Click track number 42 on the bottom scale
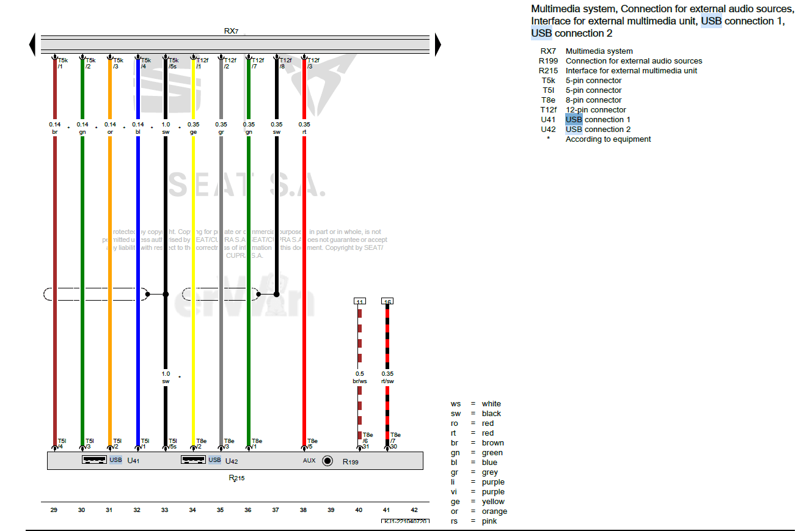This screenshot has height=531, width=812. coord(414,510)
